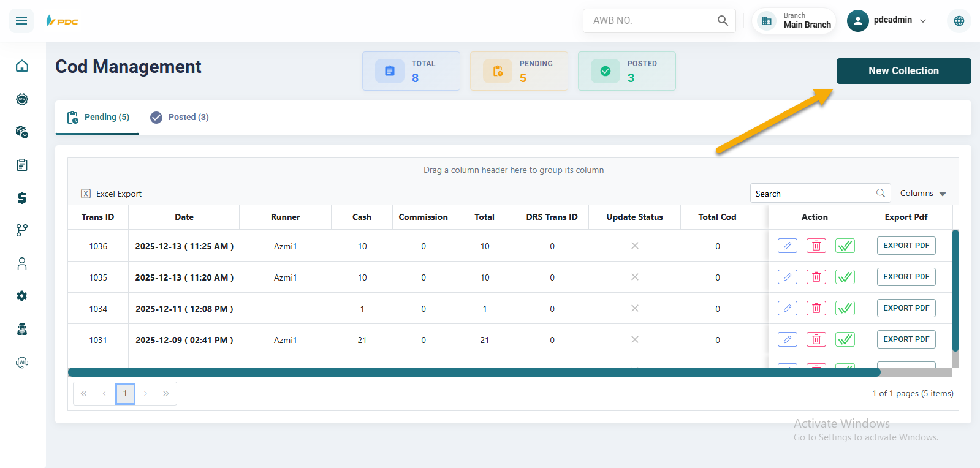Click the horizontal scrollbar below the table
980x468 pixels.
tap(473, 372)
